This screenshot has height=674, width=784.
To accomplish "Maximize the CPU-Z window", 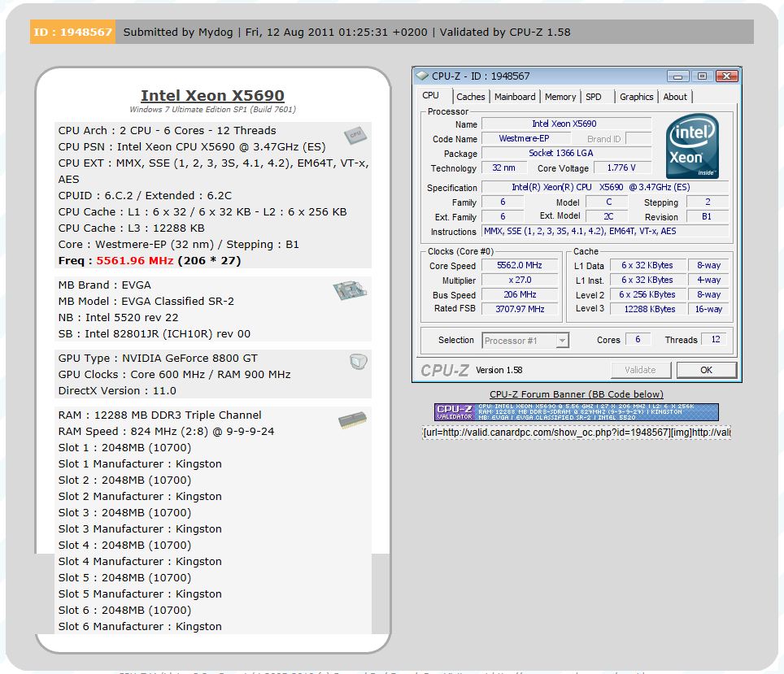I will tap(702, 76).
